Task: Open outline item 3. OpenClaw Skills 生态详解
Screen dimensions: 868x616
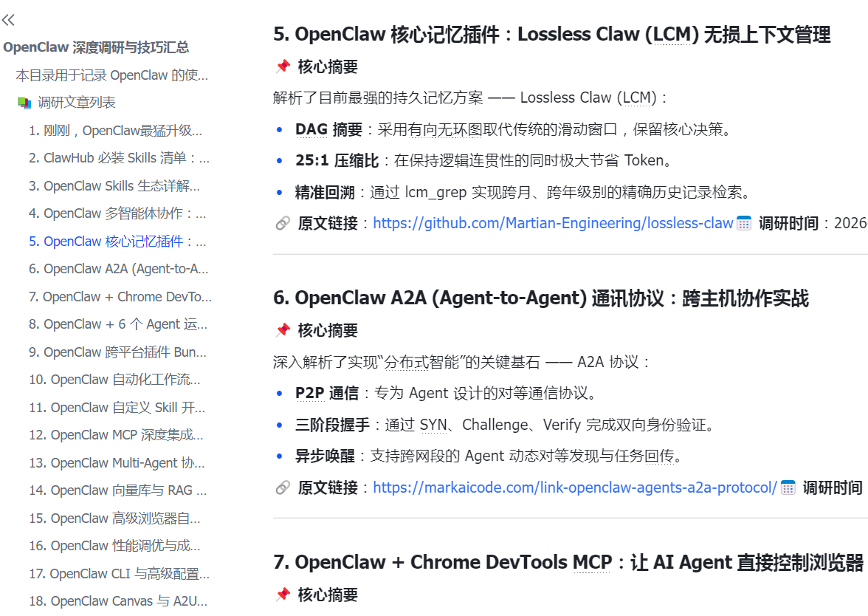Action: click(114, 185)
